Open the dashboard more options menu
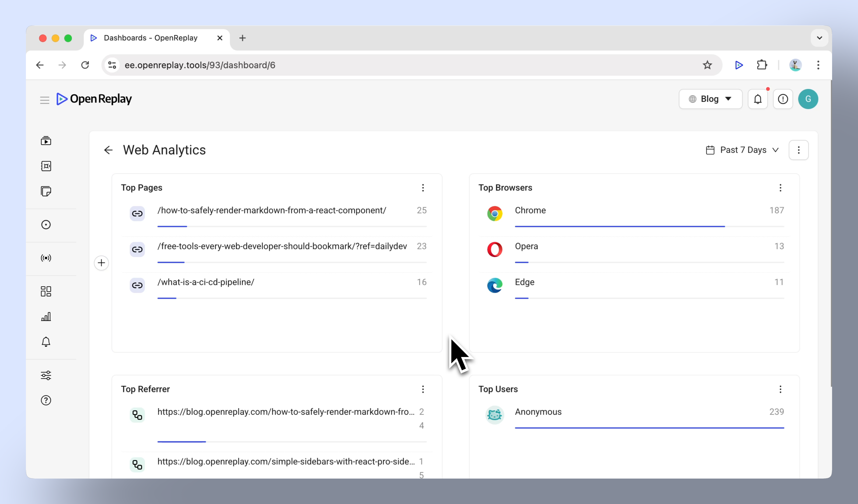858x504 pixels. 798,150
